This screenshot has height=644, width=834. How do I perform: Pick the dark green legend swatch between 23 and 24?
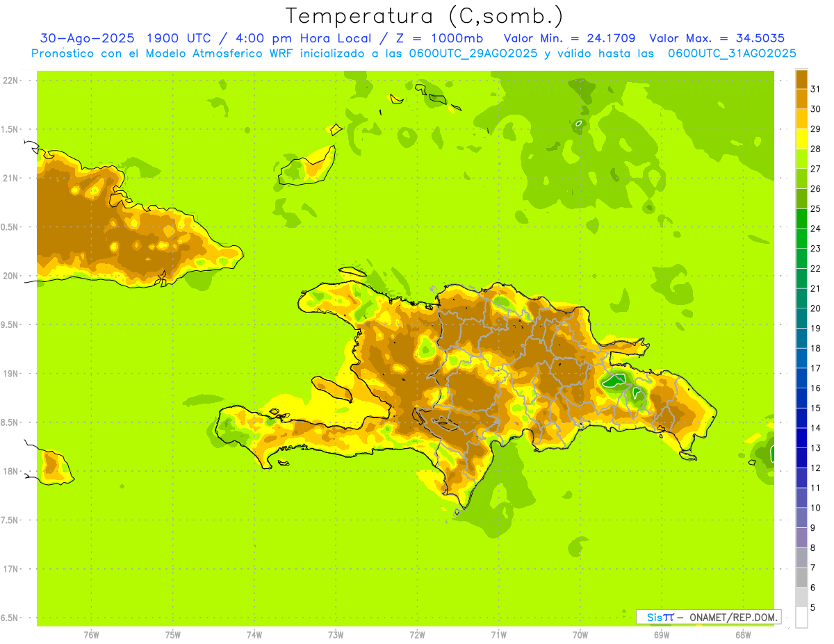801,239
